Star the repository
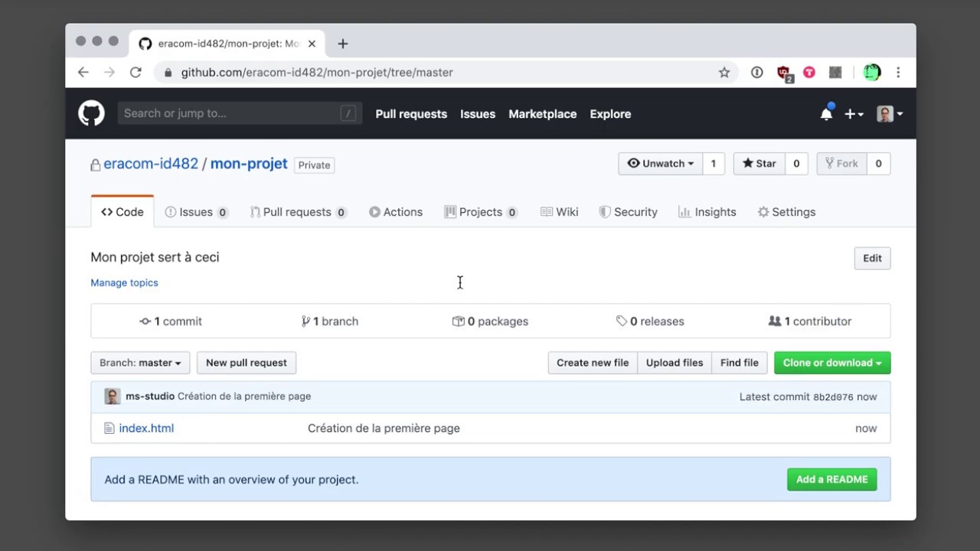980x551 pixels. click(x=759, y=164)
